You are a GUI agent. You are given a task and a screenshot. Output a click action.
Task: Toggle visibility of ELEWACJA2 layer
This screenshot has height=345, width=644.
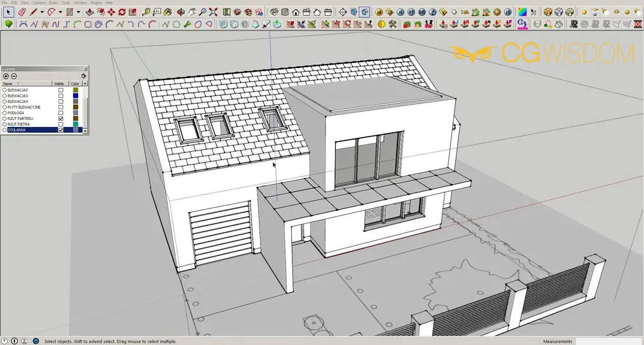tap(61, 90)
